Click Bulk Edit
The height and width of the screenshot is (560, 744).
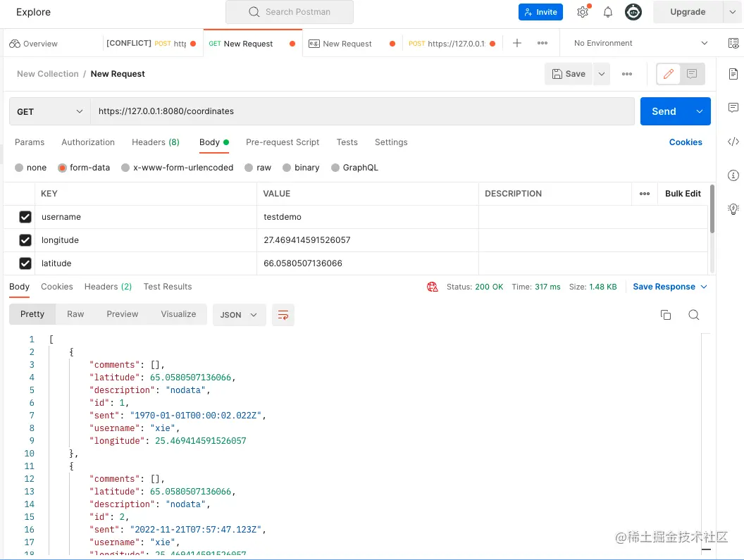click(x=683, y=194)
